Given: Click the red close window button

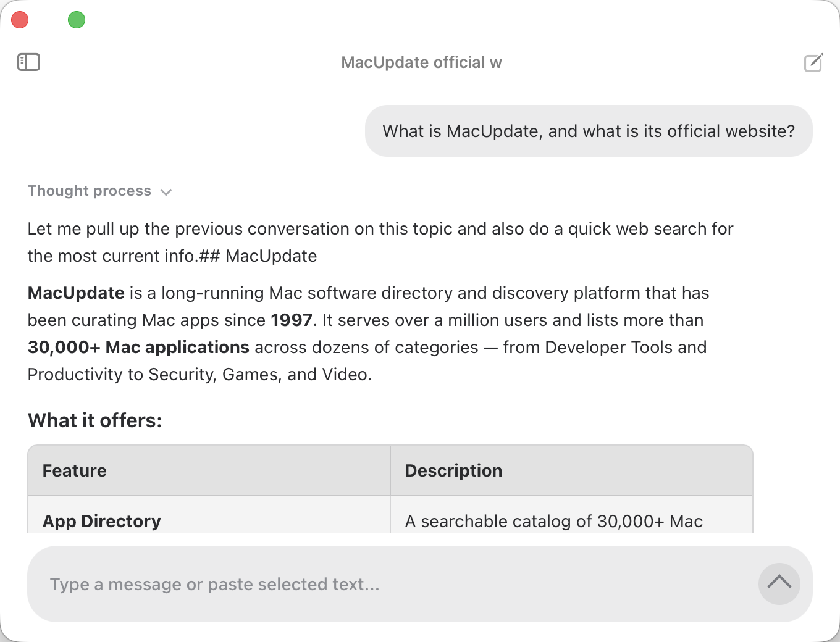Looking at the screenshot, I should (20, 20).
